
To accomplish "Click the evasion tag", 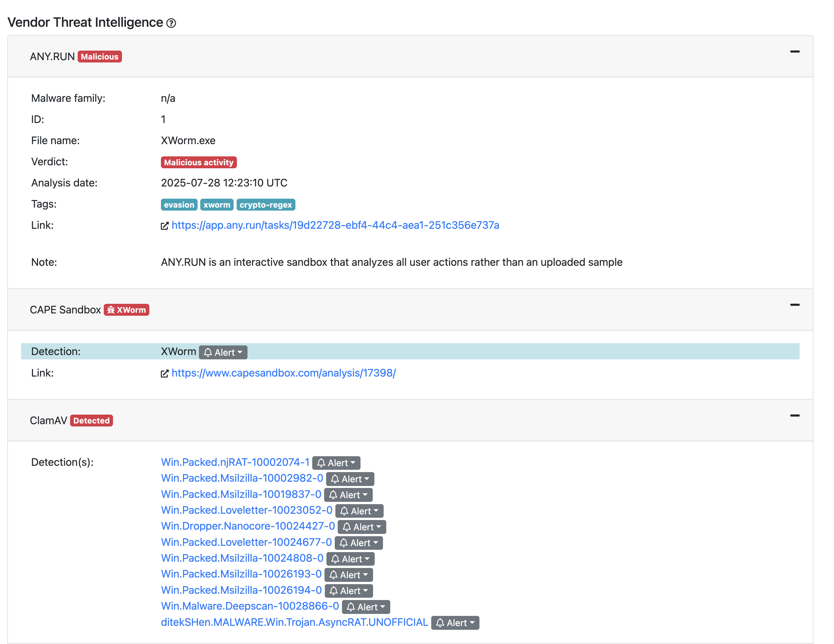I will pos(179,205).
